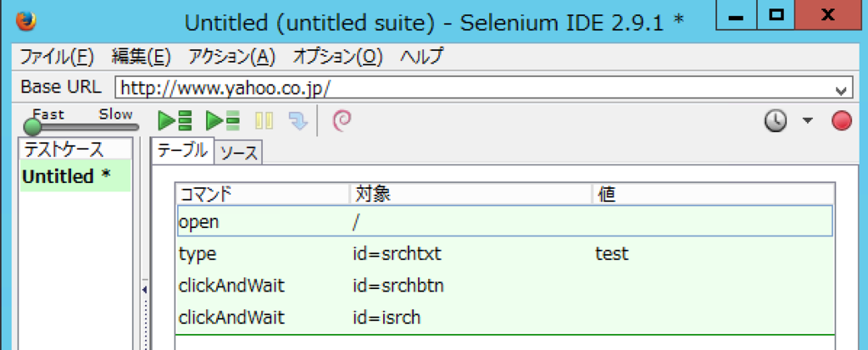This screenshot has width=868, height=350.
Task: Select clickAndWait id=isrch row
Action: (x=504, y=318)
